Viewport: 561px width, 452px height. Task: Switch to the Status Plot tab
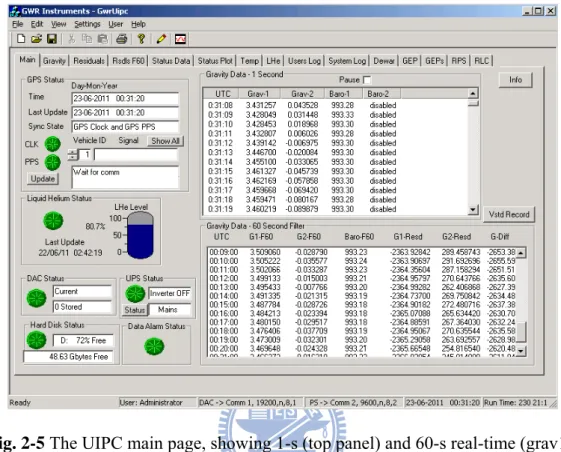pyautogui.click(x=215, y=61)
